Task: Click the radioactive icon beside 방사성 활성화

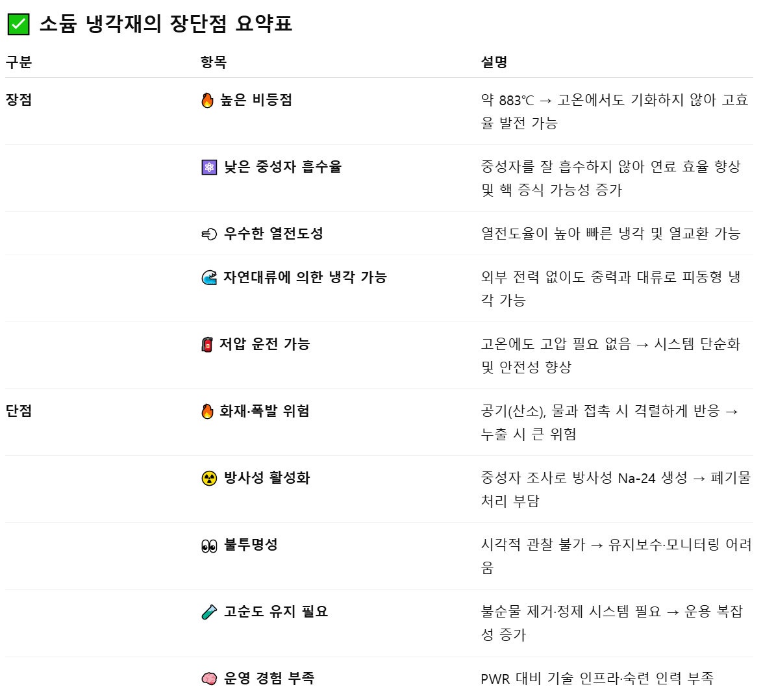Action: coord(209,479)
